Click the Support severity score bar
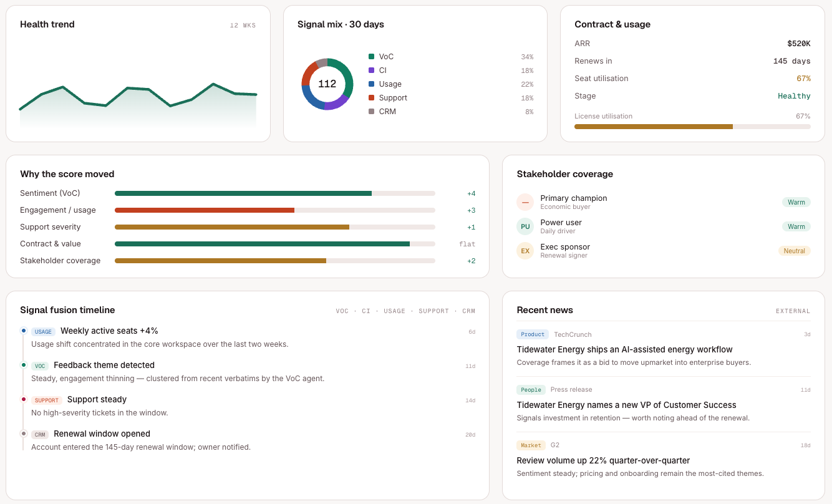The image size is (832, 504). coord(275,227)
